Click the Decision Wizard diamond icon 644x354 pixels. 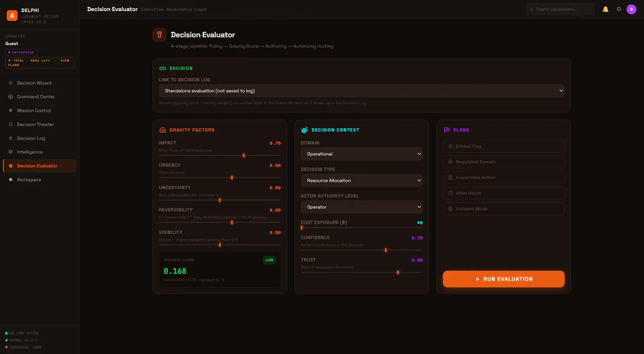(10, 83)
